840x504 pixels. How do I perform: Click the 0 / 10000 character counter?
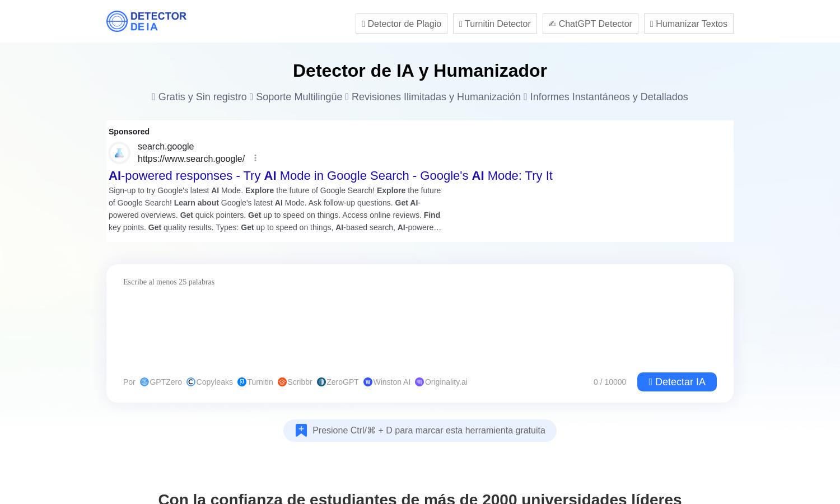(610, 382)
